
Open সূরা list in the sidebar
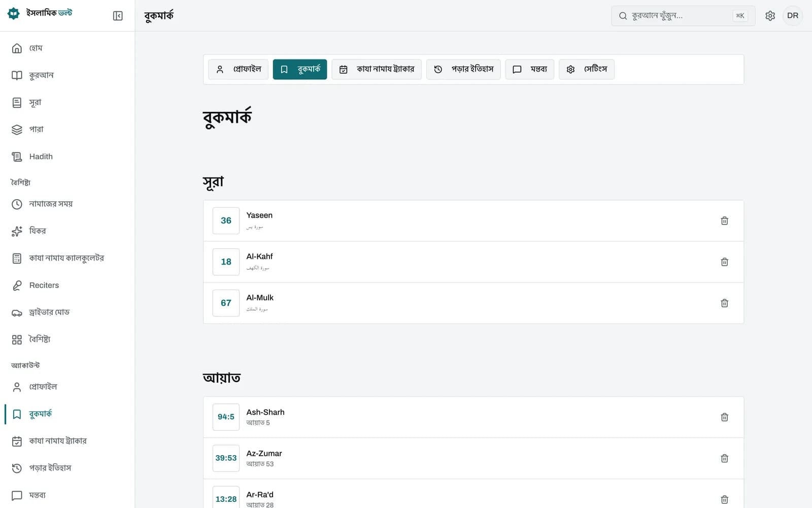(67, 103)
